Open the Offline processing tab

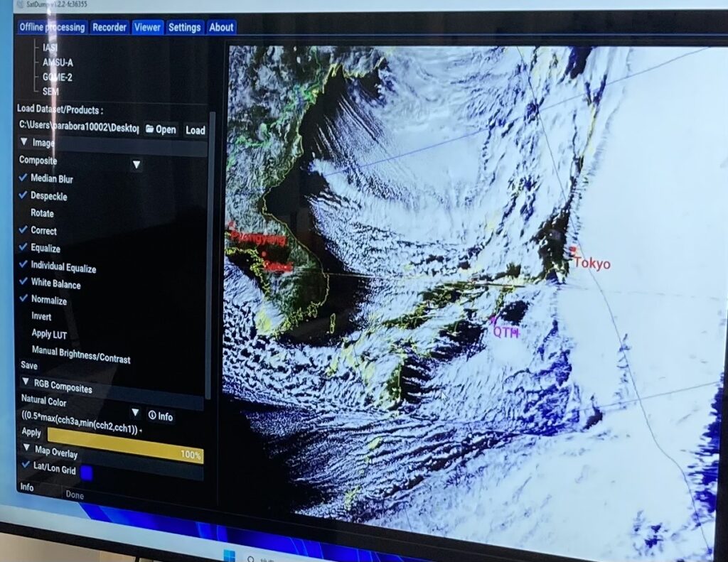click(52, 27)
